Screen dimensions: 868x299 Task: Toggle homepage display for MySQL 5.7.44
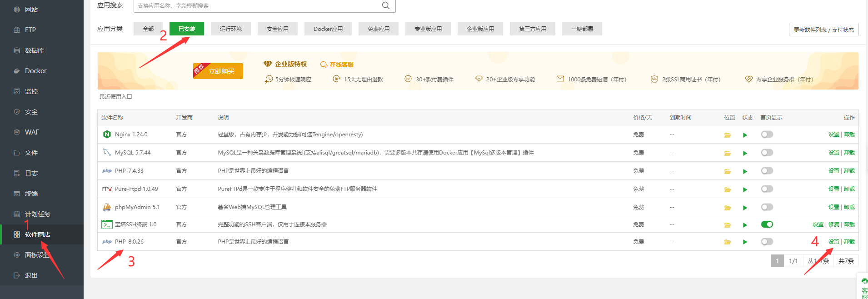(x=767, y=153)
